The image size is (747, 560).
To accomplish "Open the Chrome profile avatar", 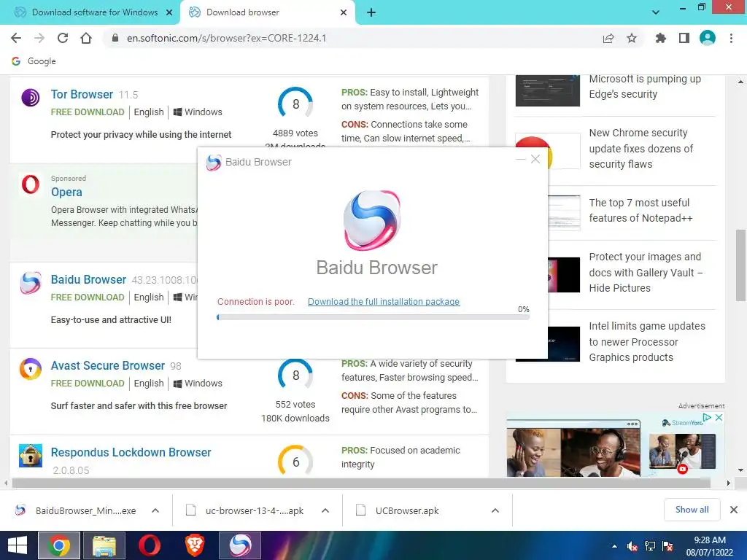I will (708, 38).
